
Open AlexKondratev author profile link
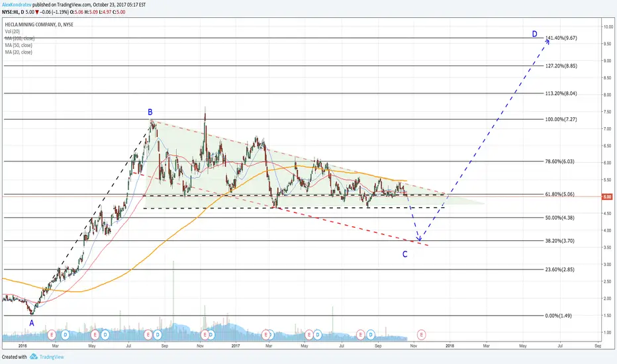(17, 5)
